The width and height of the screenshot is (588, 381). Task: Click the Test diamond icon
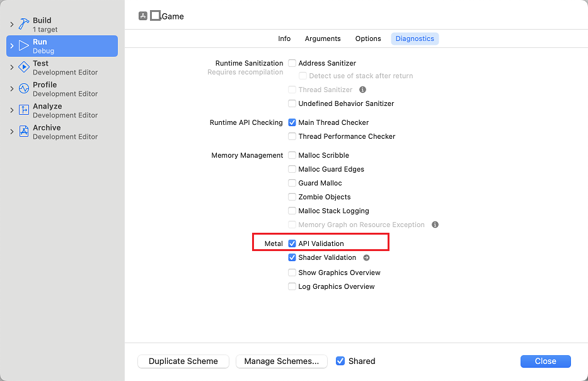click(24, 67)
